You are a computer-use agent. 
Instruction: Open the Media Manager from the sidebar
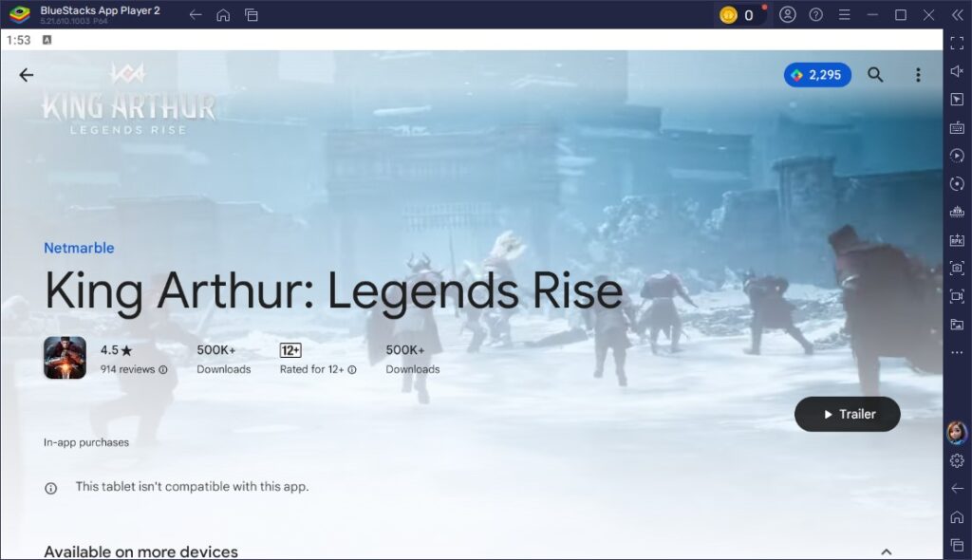[x=957, y=324]
